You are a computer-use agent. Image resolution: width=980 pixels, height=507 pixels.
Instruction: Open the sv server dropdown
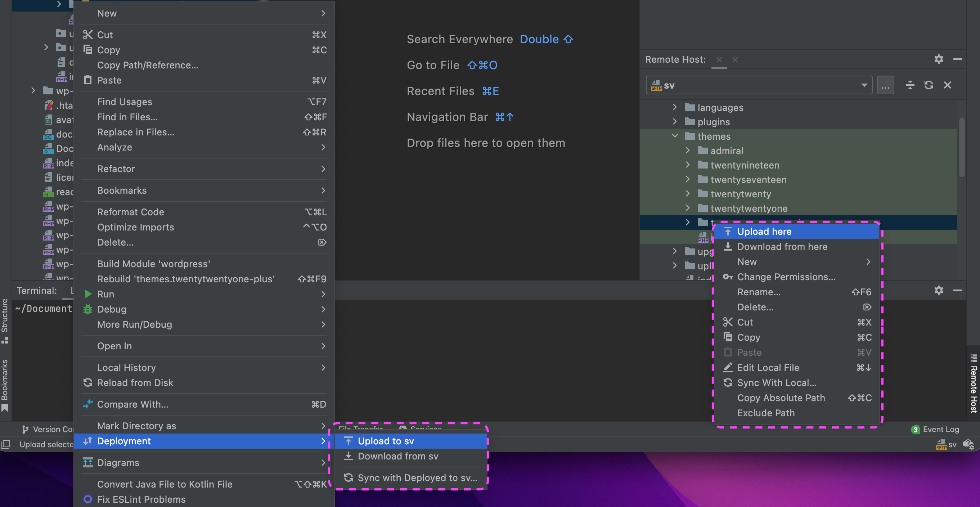864,85
